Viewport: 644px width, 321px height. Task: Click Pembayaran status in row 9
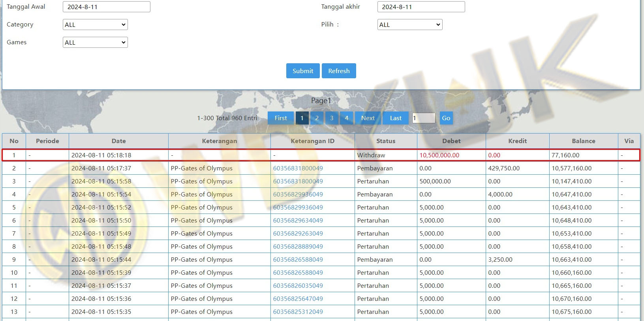(x=375, y=259)
